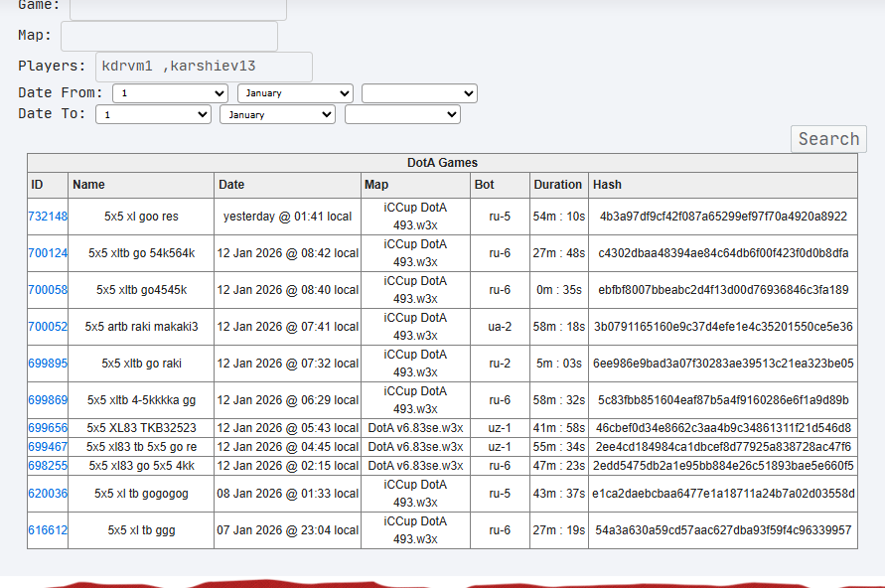Click the hash starting with 46cbef0d34e8
The width and height of the screenshot is (885, 588).
tap(723, 428)
